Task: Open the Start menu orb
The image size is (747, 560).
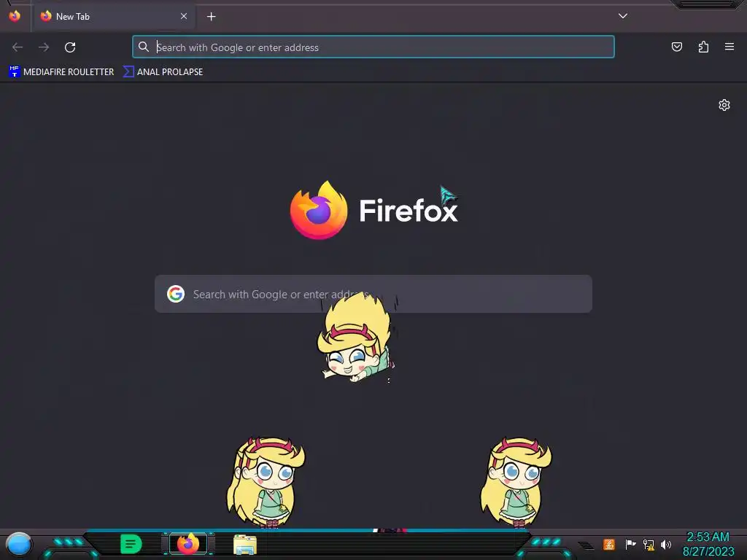Action: tap(19, 545)
